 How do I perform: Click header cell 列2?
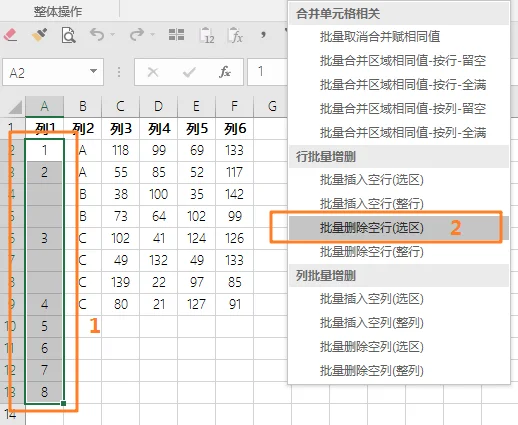pos(83,128)
